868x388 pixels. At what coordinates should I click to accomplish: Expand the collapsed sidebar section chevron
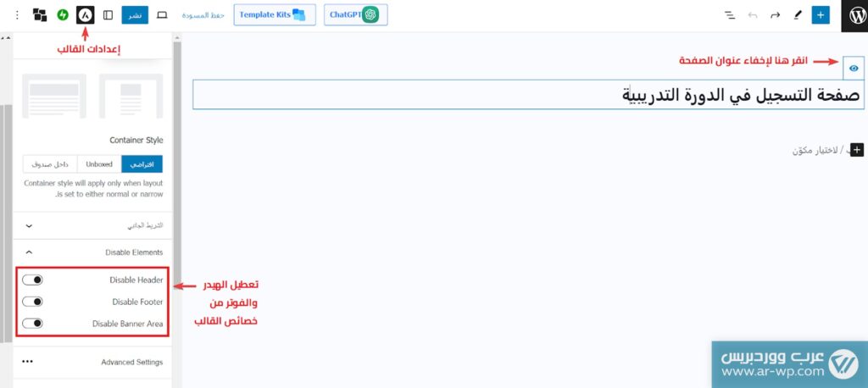(x=29, y=226)
